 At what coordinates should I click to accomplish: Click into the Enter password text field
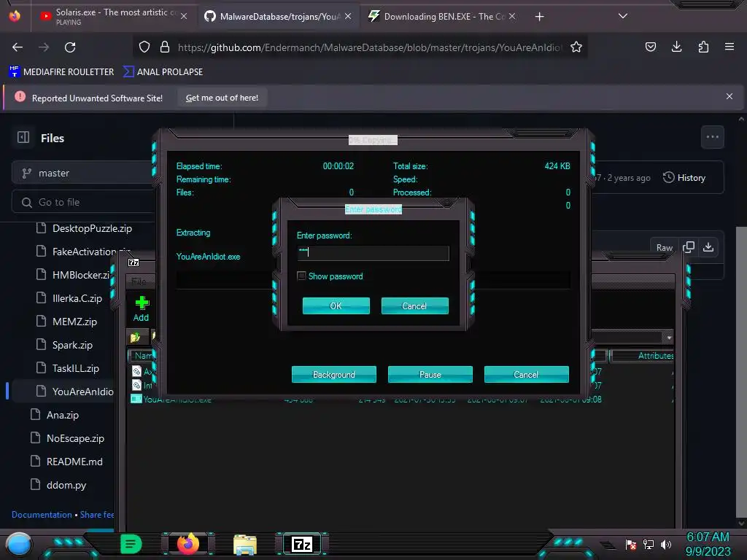coord(373,253)
